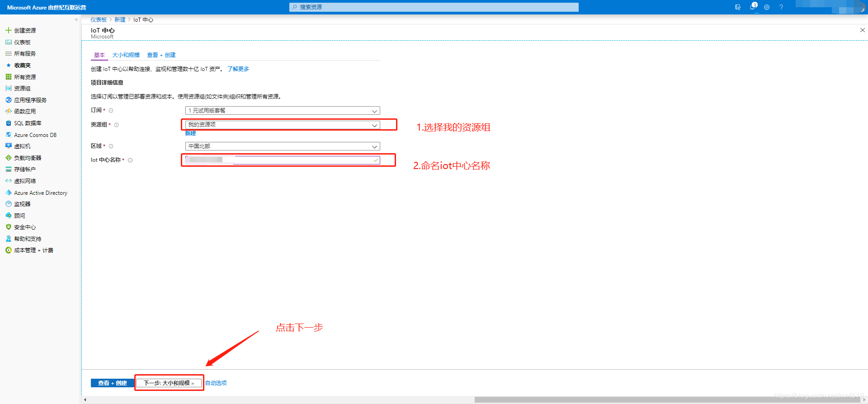Click 新建 breadcrumb link
Screen dimensions: 868x404
pos(120,20)
